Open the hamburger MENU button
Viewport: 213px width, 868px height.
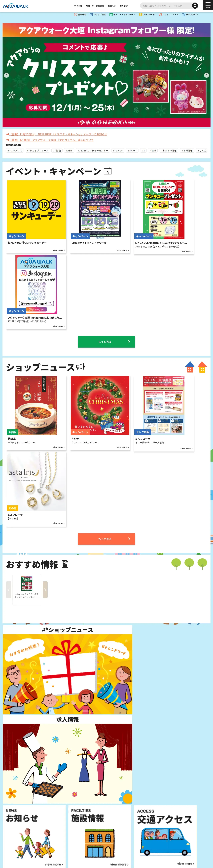(x=208, y=5)
